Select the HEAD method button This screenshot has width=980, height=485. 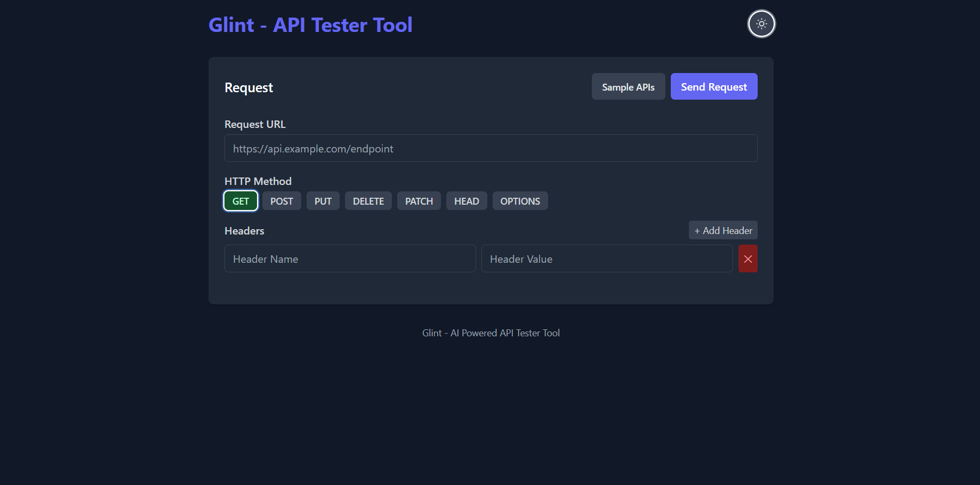(x=466, y=201)
